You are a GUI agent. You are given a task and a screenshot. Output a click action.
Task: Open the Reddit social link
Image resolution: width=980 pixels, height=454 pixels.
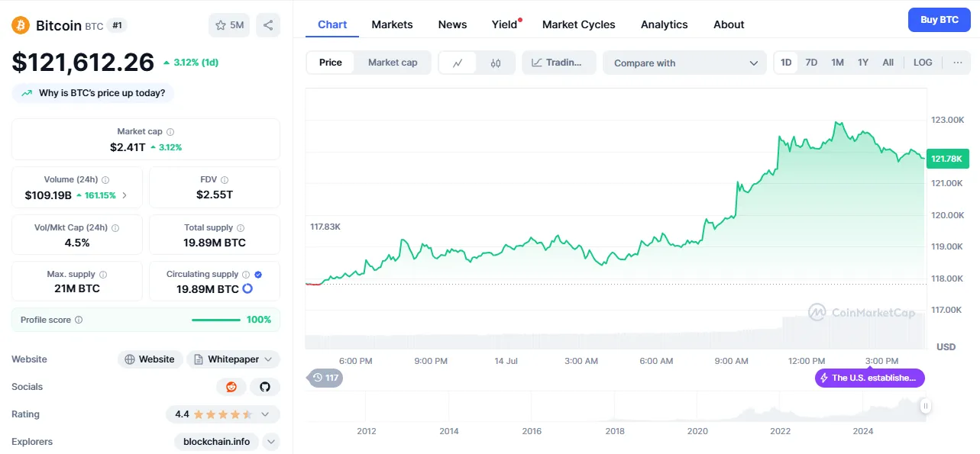231,387
